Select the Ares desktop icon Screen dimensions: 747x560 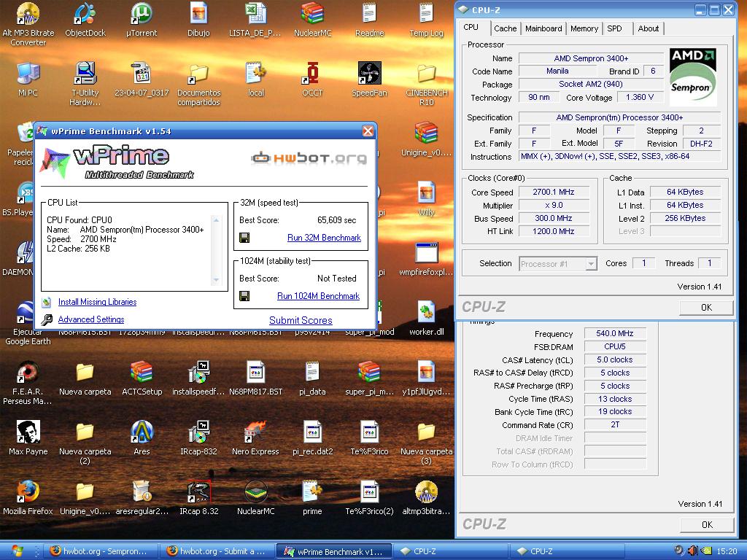(x=142, y=432)
